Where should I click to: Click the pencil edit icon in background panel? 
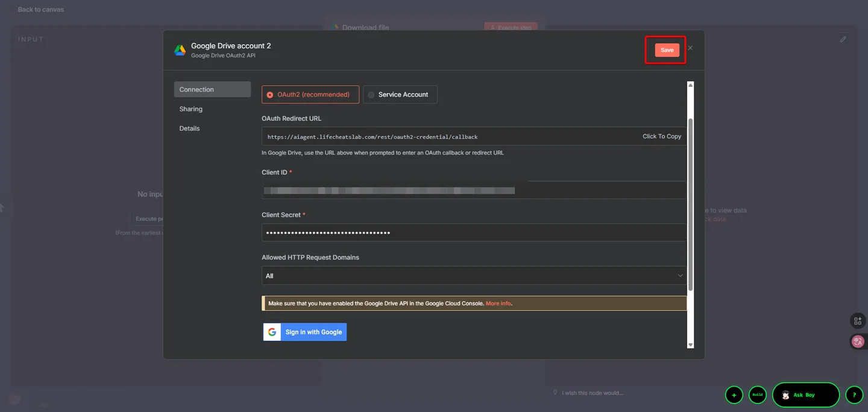coord(843,39)
